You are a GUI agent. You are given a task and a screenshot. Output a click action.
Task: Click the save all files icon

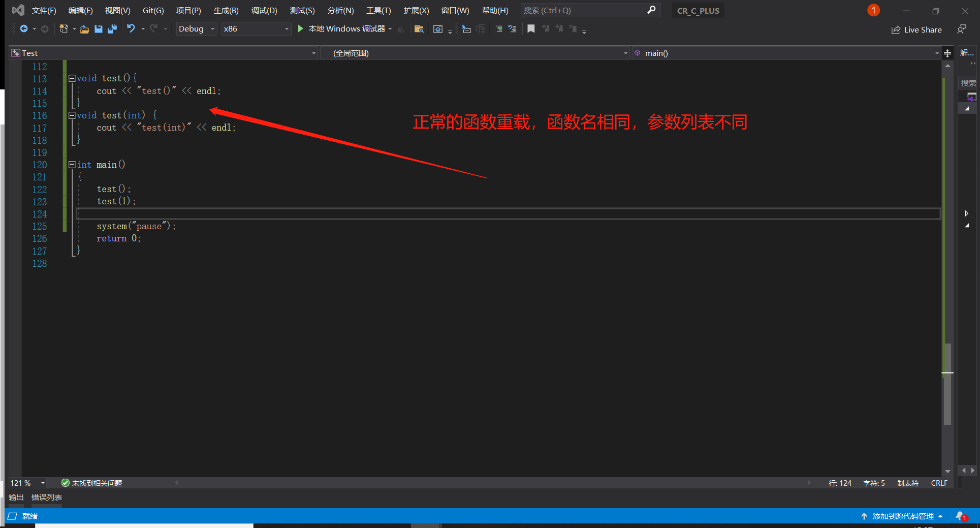tap(112, 29)
